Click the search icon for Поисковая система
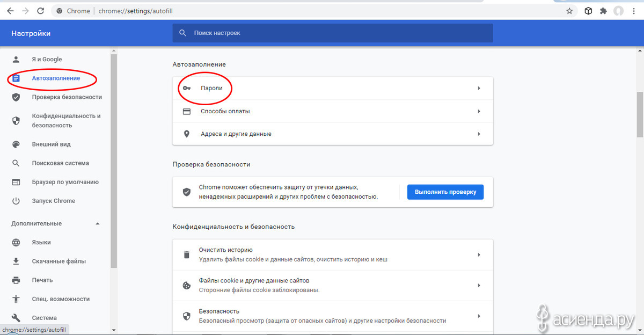 click(x=16, y=163)
